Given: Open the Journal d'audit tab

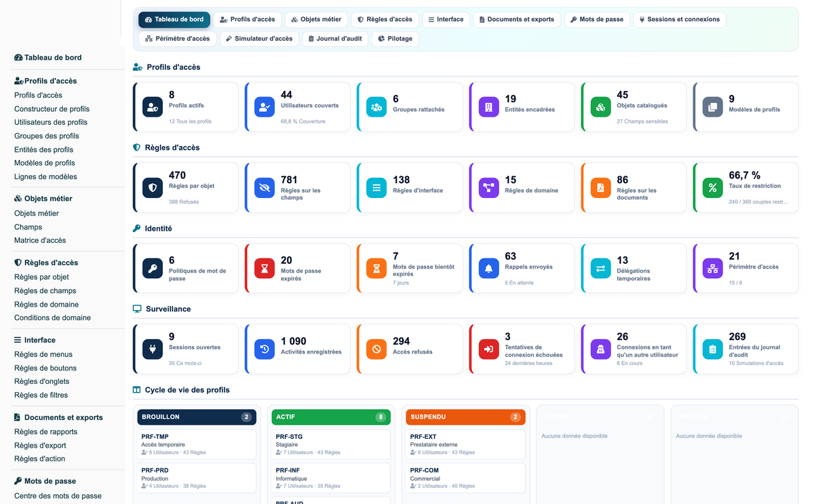Looking at the screenshot, I should (x=334, y=39).
